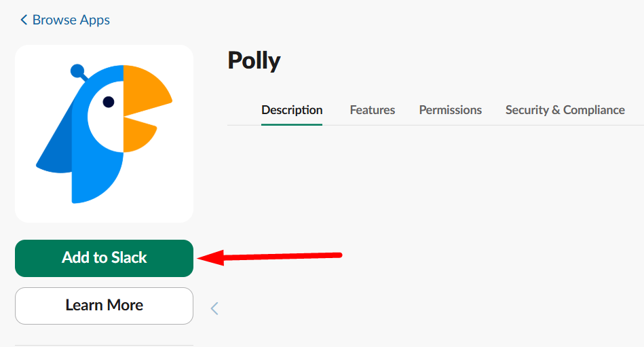Click the parrot's dark blue wing
The height and width of the screenshot is (347, 644).
click(x=56, y=149)
